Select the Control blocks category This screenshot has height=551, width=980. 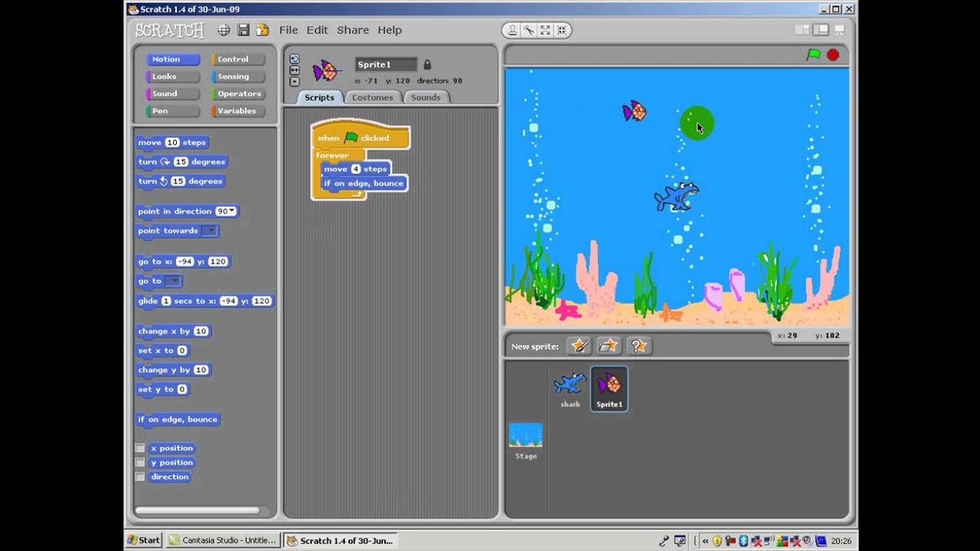pyautogui.click(x=233, y=59)
